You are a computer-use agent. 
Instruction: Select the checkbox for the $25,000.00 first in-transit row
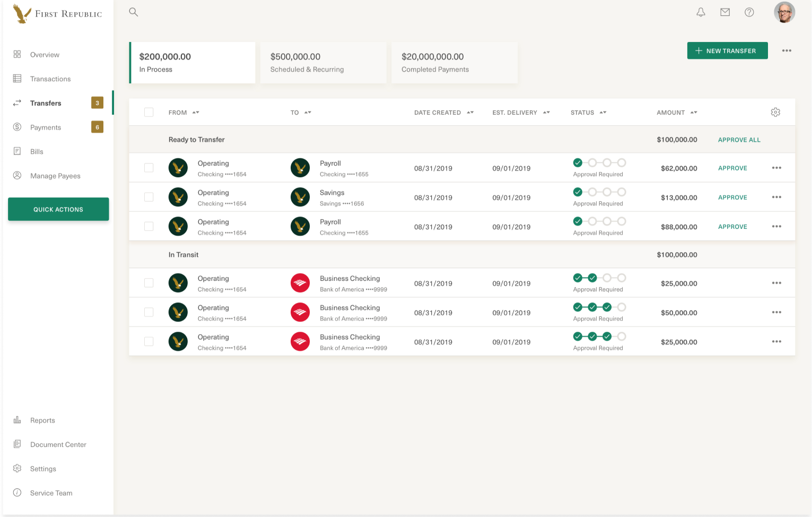149,283
